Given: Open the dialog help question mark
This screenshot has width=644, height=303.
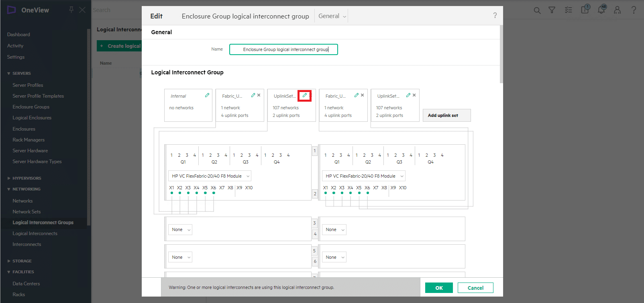Looking at the screenshot, I should coord(495,15).
